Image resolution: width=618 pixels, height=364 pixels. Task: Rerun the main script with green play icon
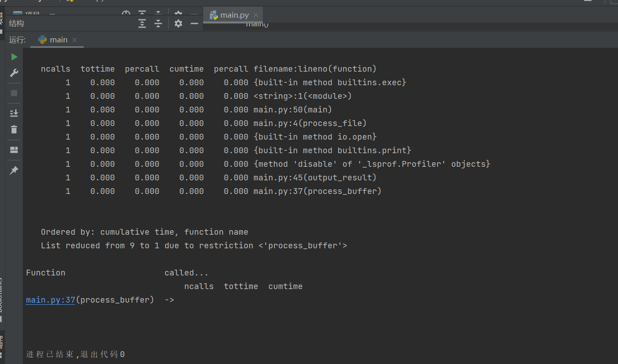pos(14,57)
